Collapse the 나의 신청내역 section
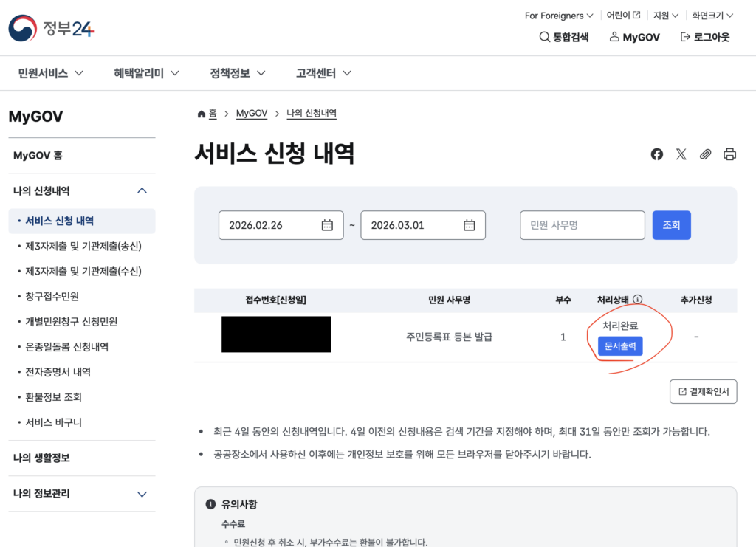The height and width of the screenshot is (547, 756). coord(142,191)
